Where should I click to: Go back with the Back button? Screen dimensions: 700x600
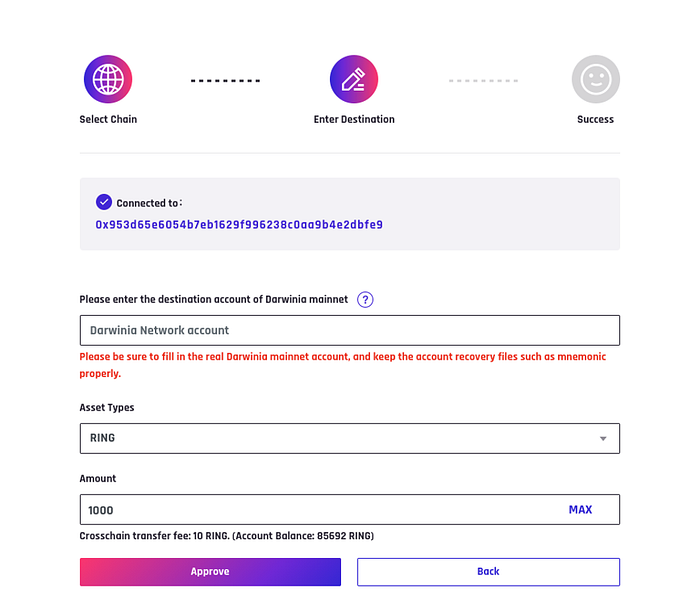(x=488, y=572)
